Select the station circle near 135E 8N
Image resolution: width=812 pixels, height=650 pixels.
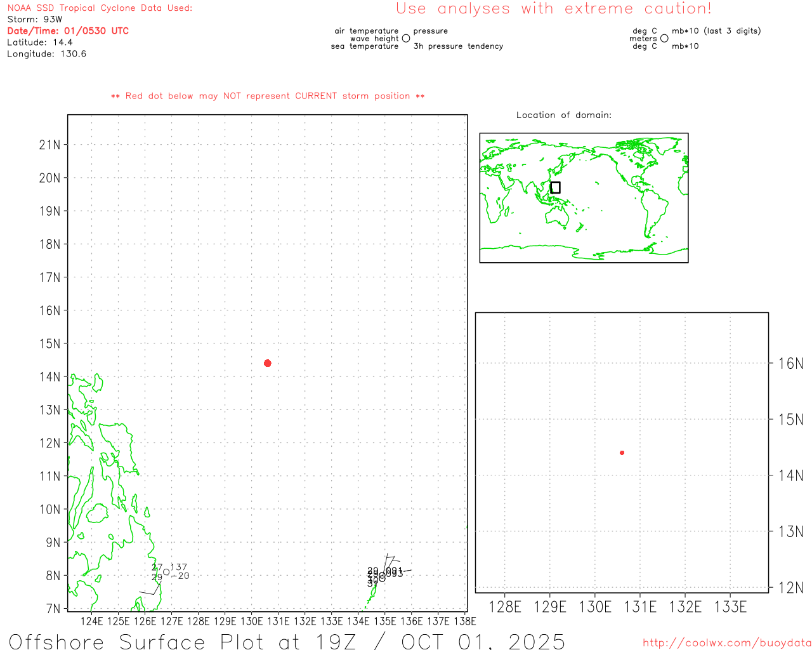pyautogui.click(x=382, y=578)
